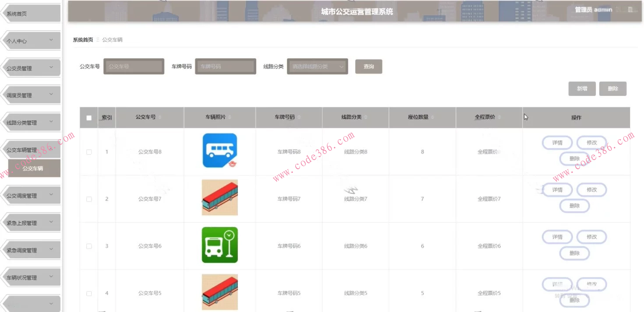
Task: Click the 公交车号 search input field
Action: pyautogui.click(x=134, y=66)
